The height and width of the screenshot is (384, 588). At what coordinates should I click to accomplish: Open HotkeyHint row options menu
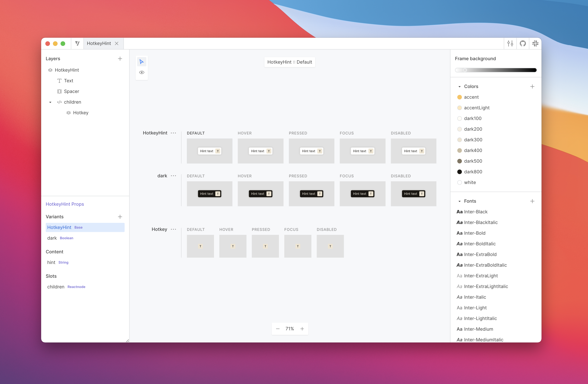[173, 133]
